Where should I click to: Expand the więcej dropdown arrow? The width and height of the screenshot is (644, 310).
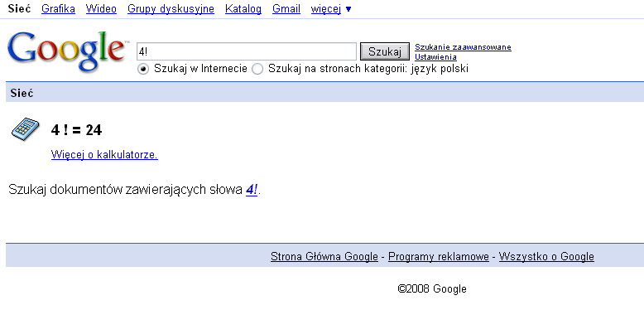click(x=348, y=9)
